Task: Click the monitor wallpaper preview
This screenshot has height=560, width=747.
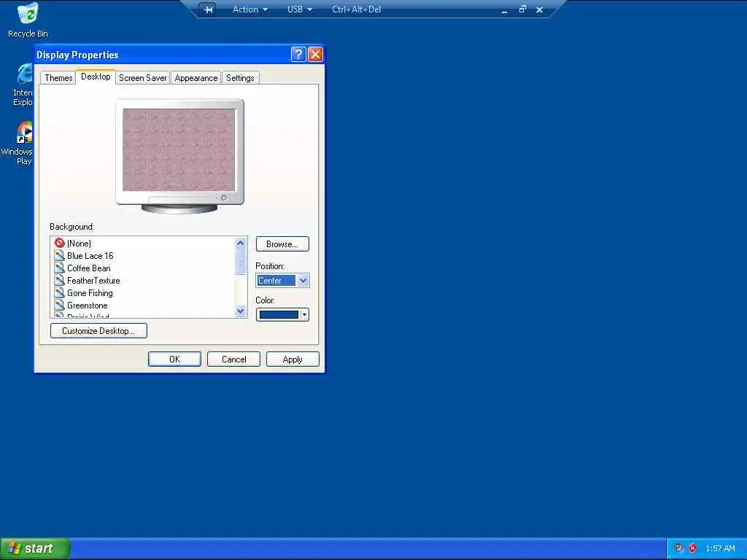Action: click(179, 149)
